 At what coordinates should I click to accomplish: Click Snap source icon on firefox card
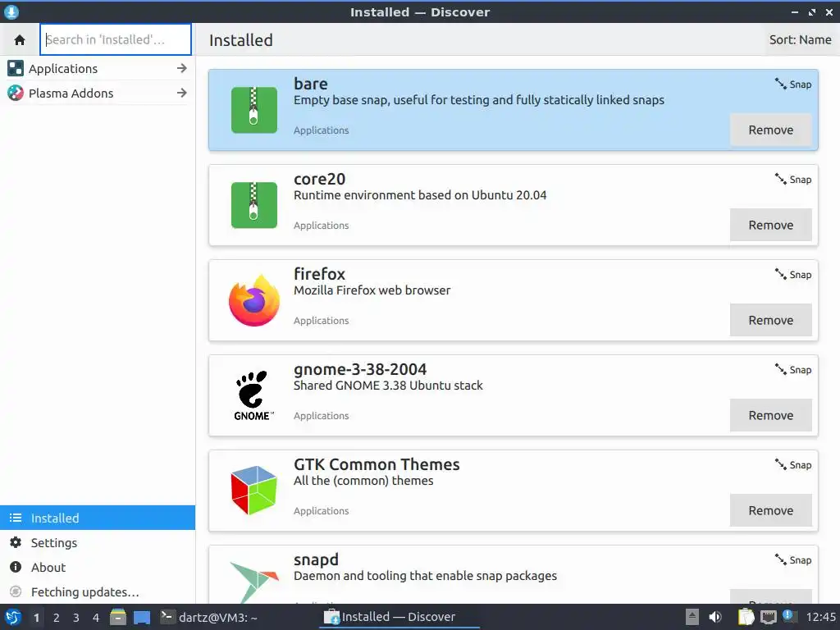point(781,274)
